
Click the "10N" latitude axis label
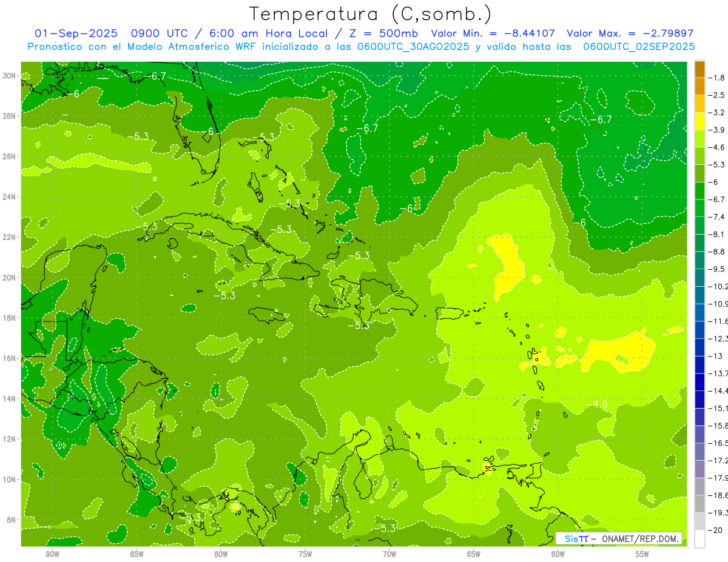click(x=8, y=480)
